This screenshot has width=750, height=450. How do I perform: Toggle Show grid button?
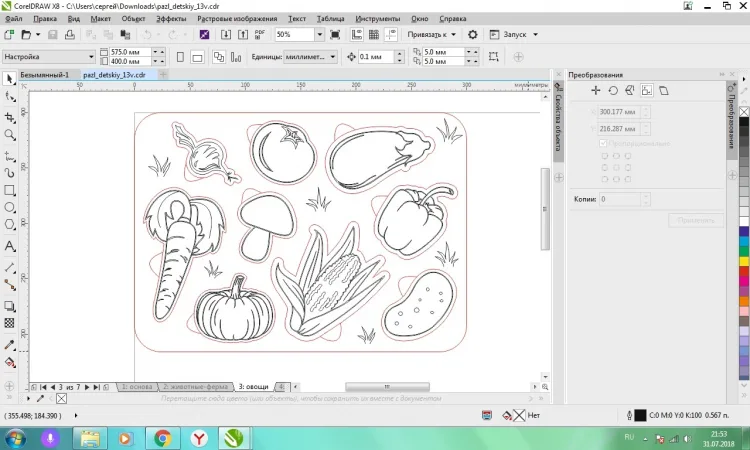point(374,34)
